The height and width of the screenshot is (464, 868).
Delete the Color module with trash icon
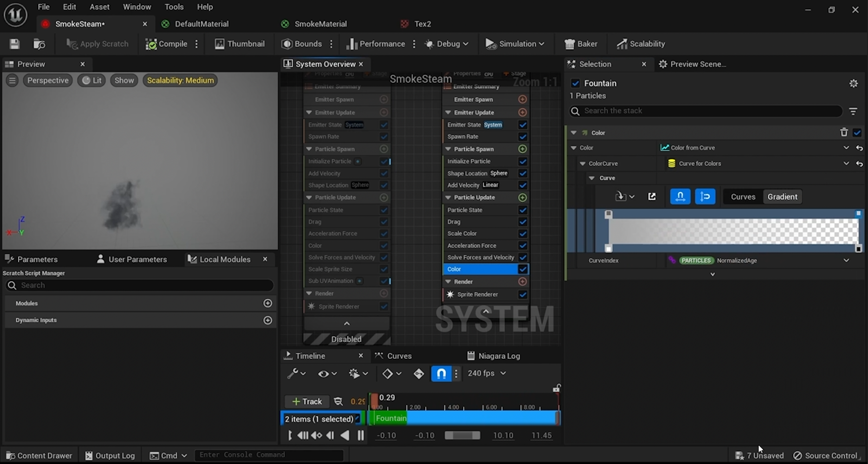click(x=844, y=132)
